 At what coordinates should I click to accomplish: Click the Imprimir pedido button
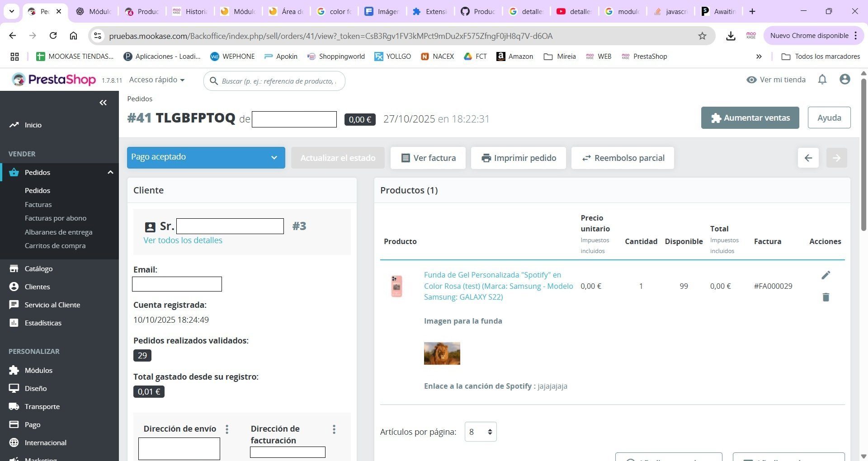(519, 158)
